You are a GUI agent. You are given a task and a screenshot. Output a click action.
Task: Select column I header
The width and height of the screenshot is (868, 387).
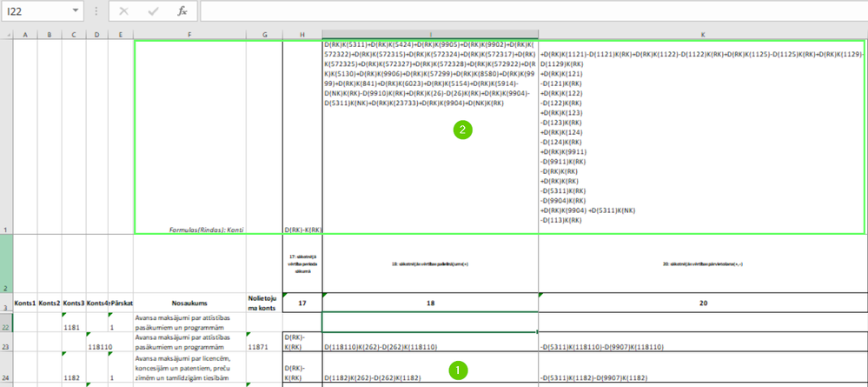[430, 35]
